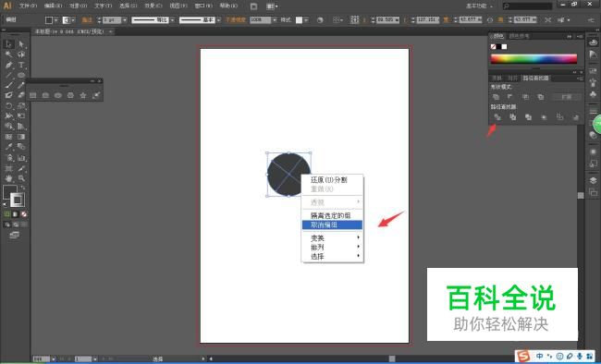Select the Eyedropper tool
The height and width of the screenshot is (364, 601).
(x=8, y=147)
